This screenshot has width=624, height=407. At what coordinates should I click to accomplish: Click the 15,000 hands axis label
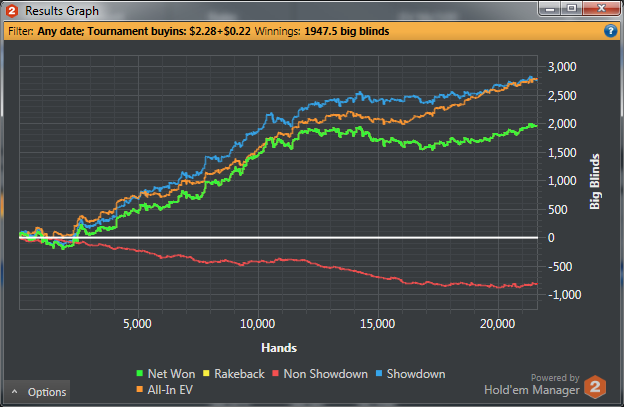point(378,324)
